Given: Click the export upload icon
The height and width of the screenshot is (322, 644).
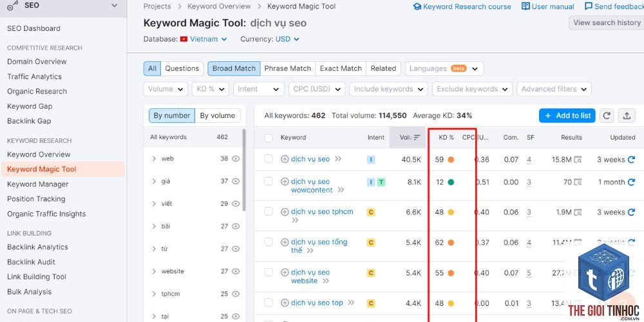Looking at the screenshot, I should pos(627,116).
